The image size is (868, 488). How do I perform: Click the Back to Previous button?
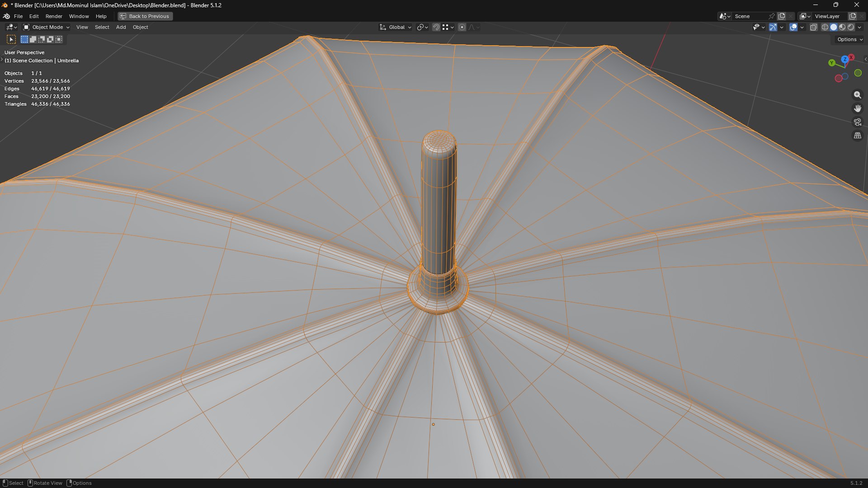point(145,16)
